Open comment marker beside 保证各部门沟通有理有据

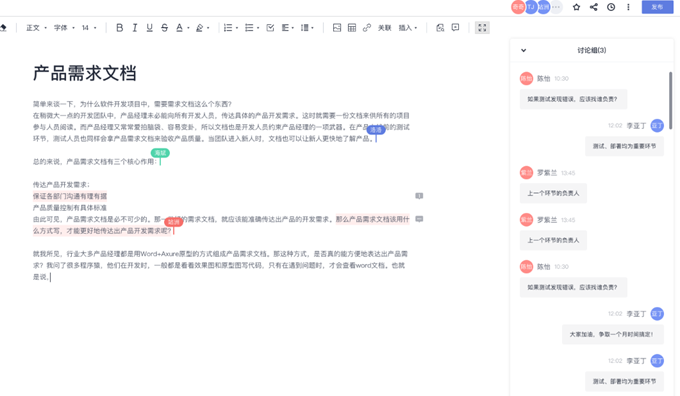point(419,196)
